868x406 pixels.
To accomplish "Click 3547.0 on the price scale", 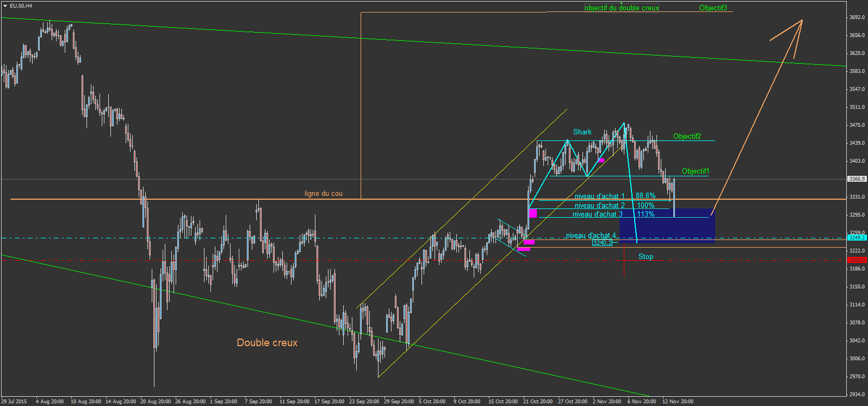I will [857, 89].
